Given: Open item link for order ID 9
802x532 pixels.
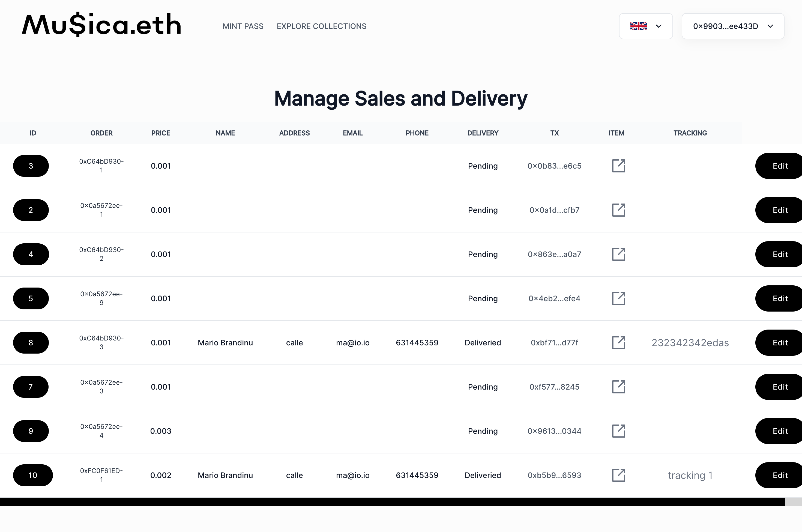Looking at the screenshot, I should click(618, 431).
